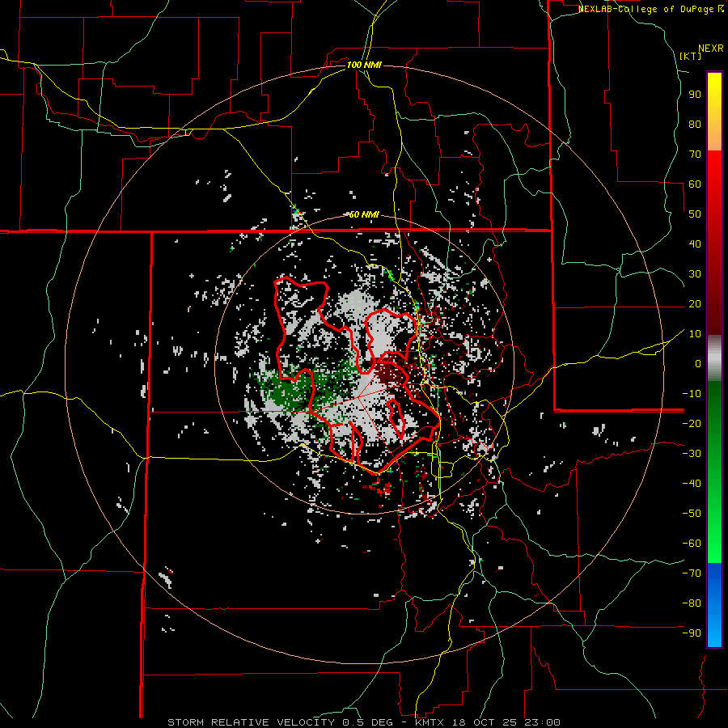Select the -60 value on the velocity scale

click(x=692, y=544)
